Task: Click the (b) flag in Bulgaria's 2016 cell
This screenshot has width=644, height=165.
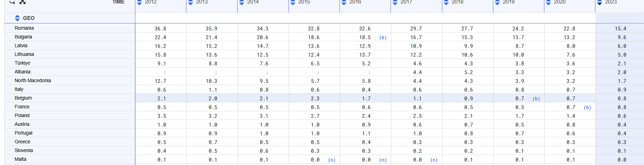Action: click(x=383, y=37)
